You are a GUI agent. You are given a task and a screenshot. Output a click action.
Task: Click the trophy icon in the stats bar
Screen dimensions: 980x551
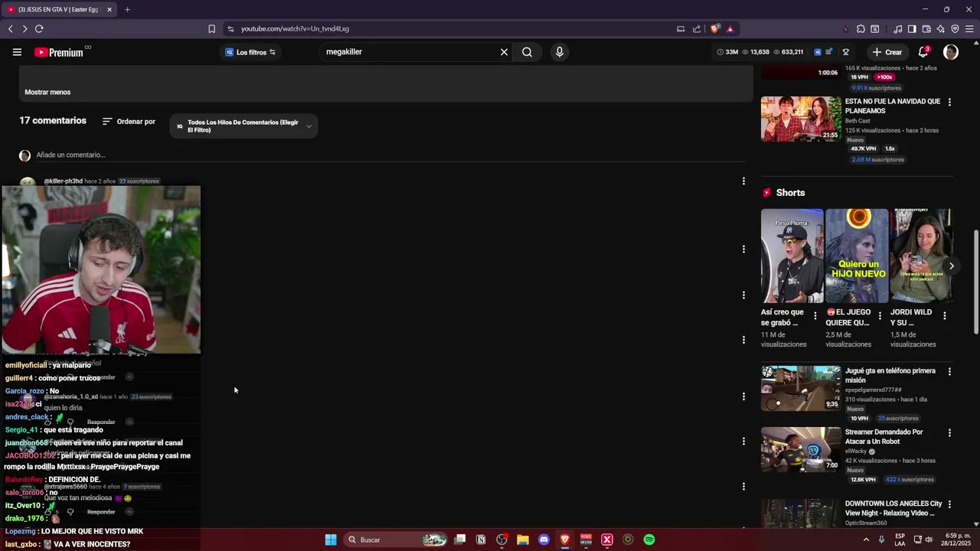pos(845,52)
